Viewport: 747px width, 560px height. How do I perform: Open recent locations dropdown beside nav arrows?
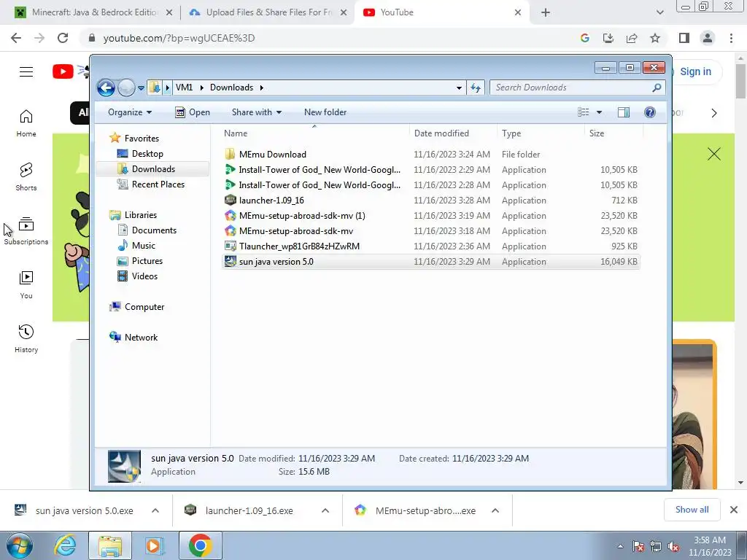[x=141, y=88]
